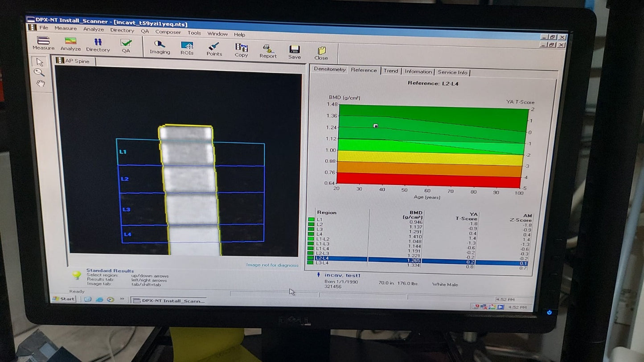
Task: Click the red band in reference chart
Action: click(428, 181)
